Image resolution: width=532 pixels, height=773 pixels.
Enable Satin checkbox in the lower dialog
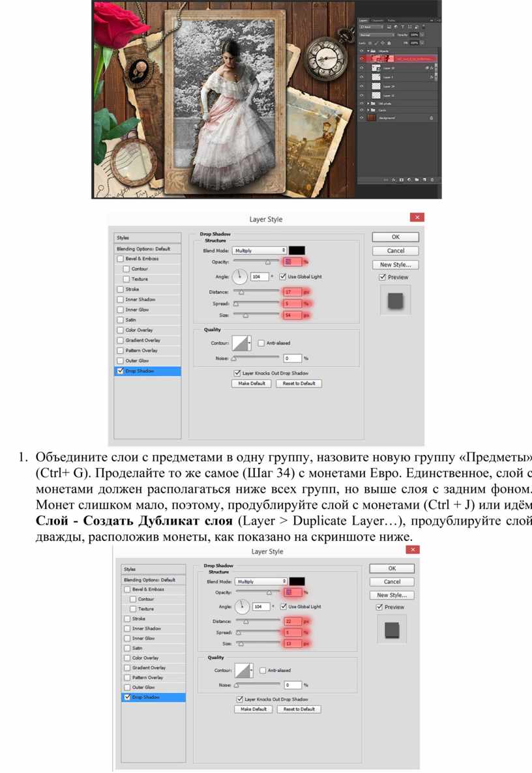pyautogui.click(x=126, y=648)
